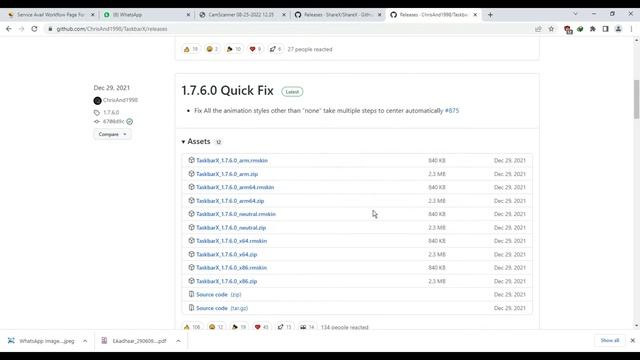Open options for WhatsApp Image download
The height and width of the screenshot is (360, 640).
click(85, 341)
